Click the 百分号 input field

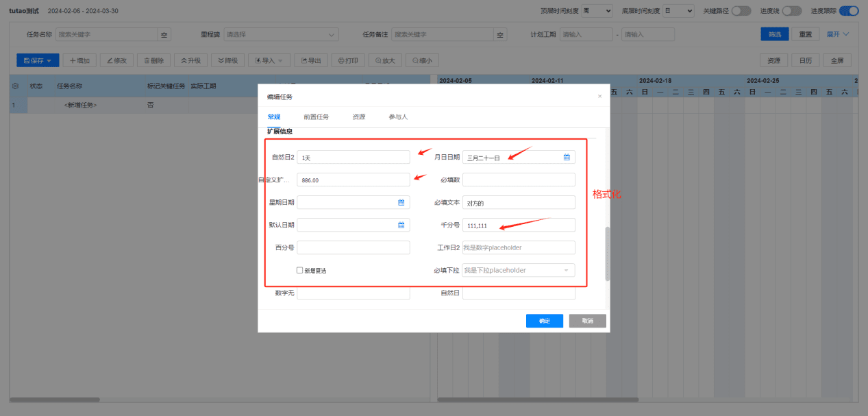coord(354,247)
